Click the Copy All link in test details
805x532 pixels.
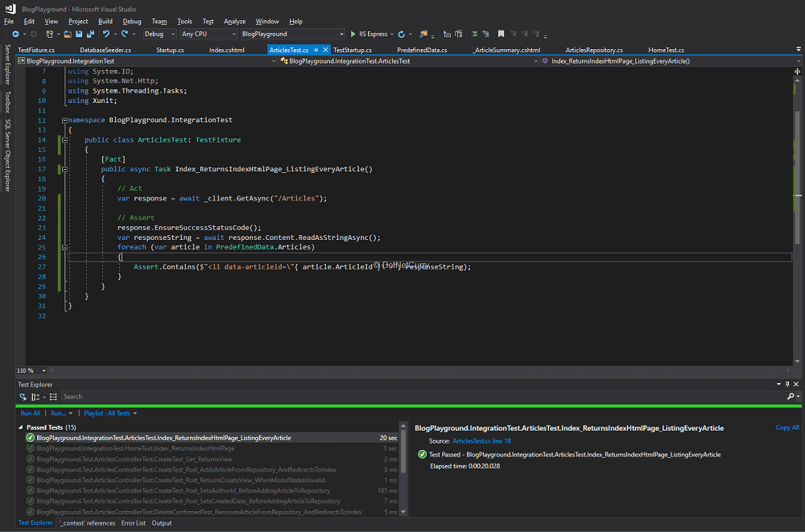(787, 427)
